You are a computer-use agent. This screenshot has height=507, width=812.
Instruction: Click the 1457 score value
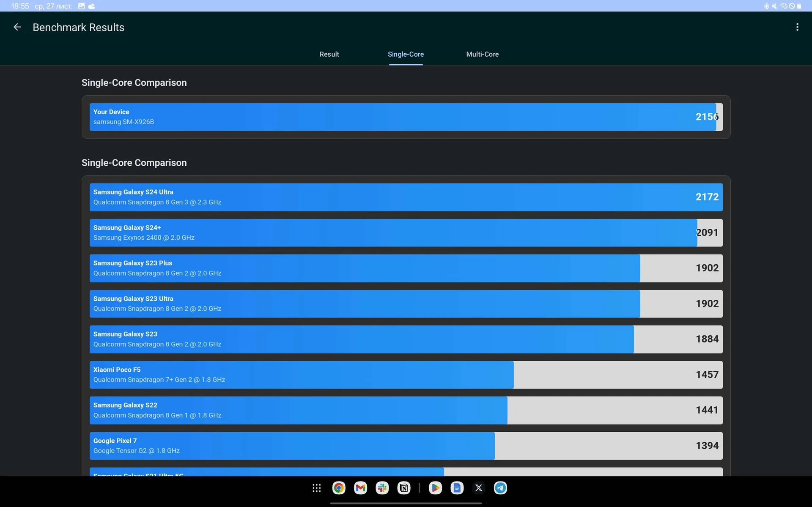[707, 375]
